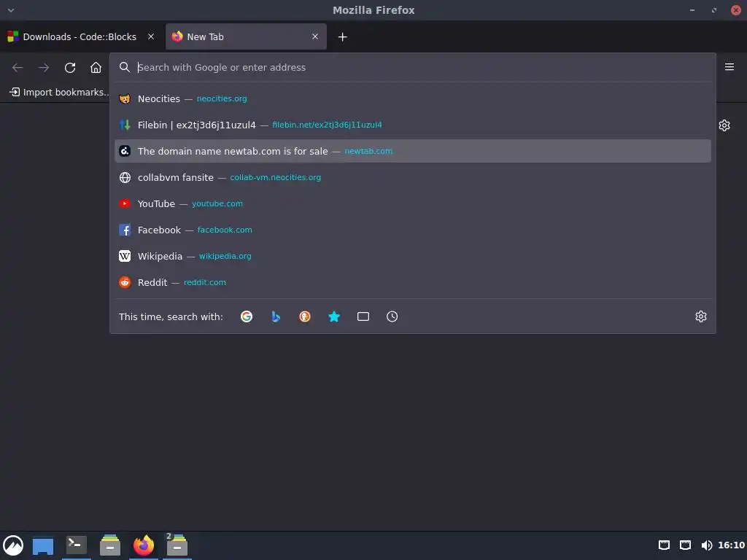Open new tab page personalize gear
747x560 pixels.
[x=724, y=125]
